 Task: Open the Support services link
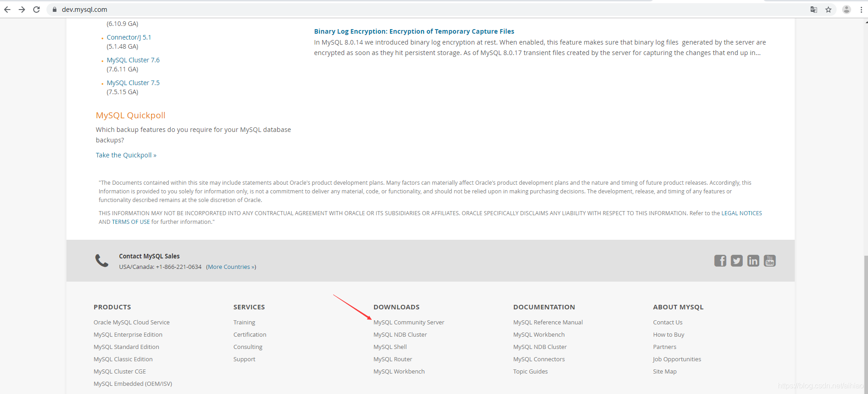(x=244, y=359)
